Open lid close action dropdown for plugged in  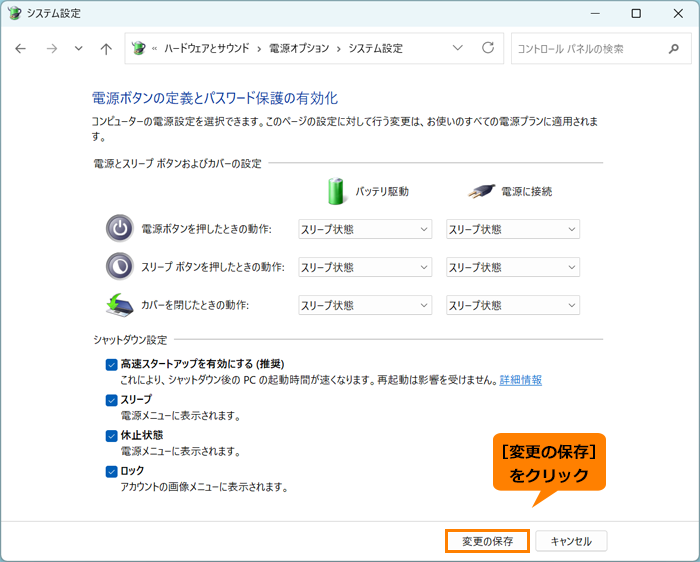click(512, 305)
